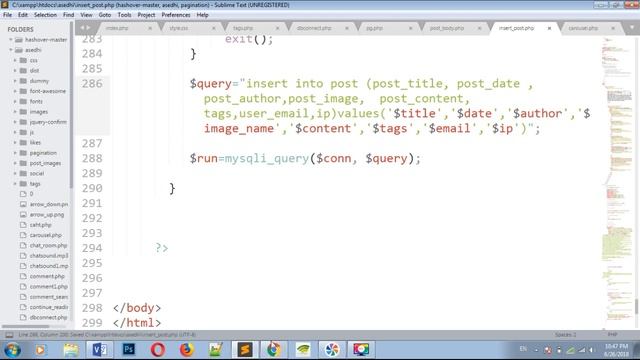Select the social folder in sidebar

pyautogui.click(x=36, y=173)
